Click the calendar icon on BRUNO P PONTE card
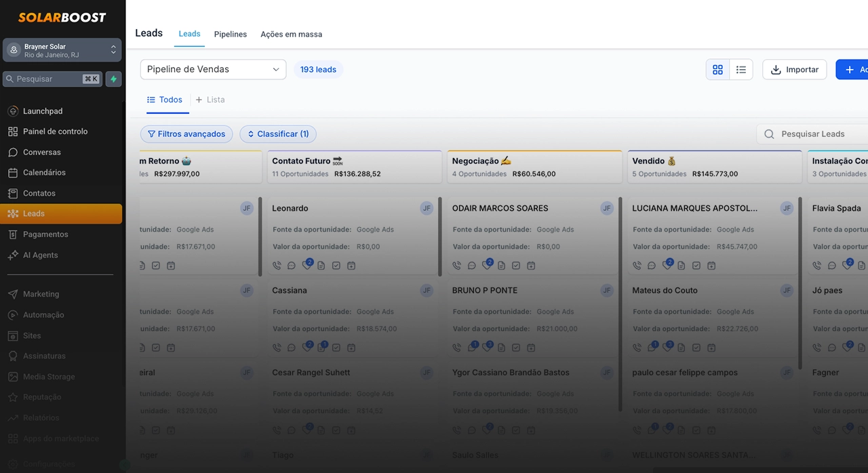The height and width of the screenshot is (473, 868). (531, 348)
